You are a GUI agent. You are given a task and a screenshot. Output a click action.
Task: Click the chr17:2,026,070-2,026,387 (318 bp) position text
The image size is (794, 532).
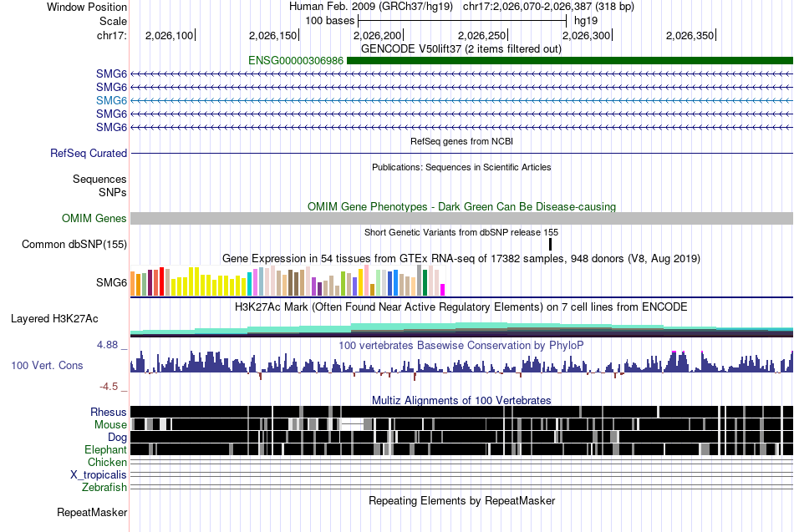tap(548, 7)
